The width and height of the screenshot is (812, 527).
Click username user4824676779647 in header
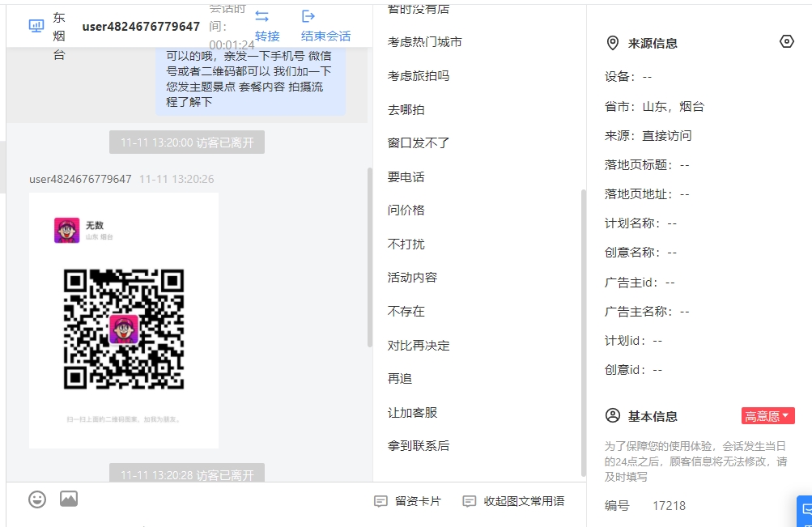141,27
